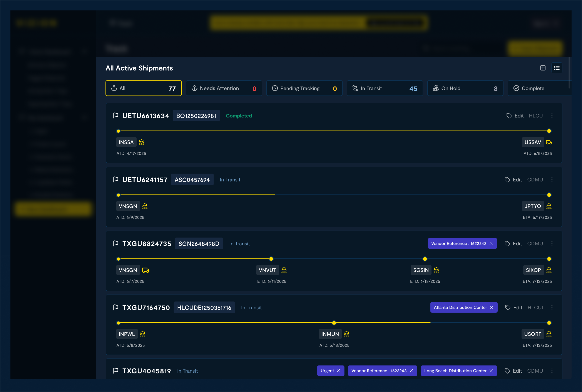Click Edit on TXGU7164750 shipment
Viewport: 582px width, 392px height.
pyautogui.click(x=518, y=308)
